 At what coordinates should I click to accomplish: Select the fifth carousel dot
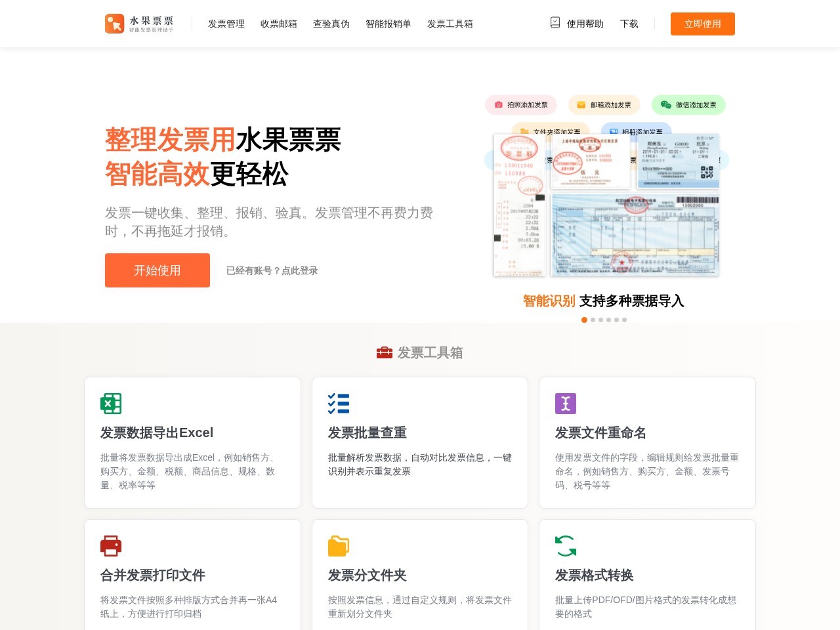pos(617,320)
